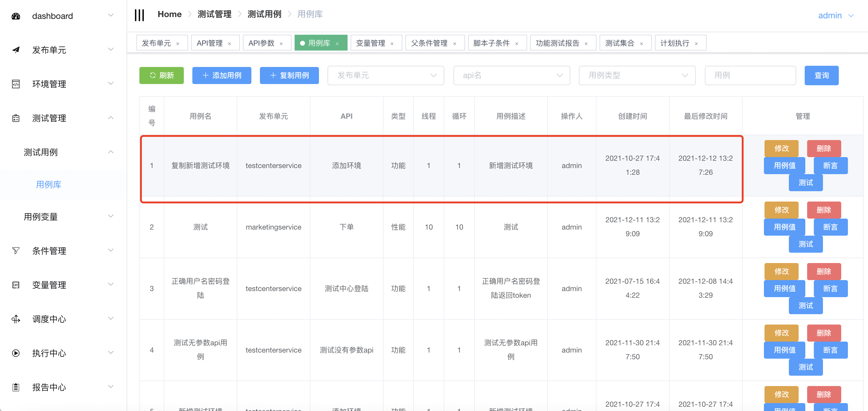Expand the 环境管理 sidebar menu
The height and width of the screenshot is (411, 868).
(x=110, y=84)
